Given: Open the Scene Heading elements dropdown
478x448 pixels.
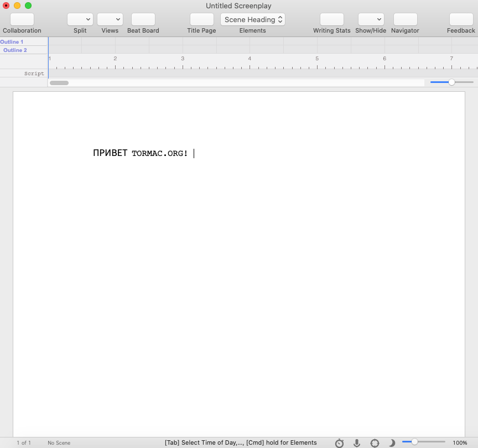Looking at the screenshot, I should click(253, 20).
